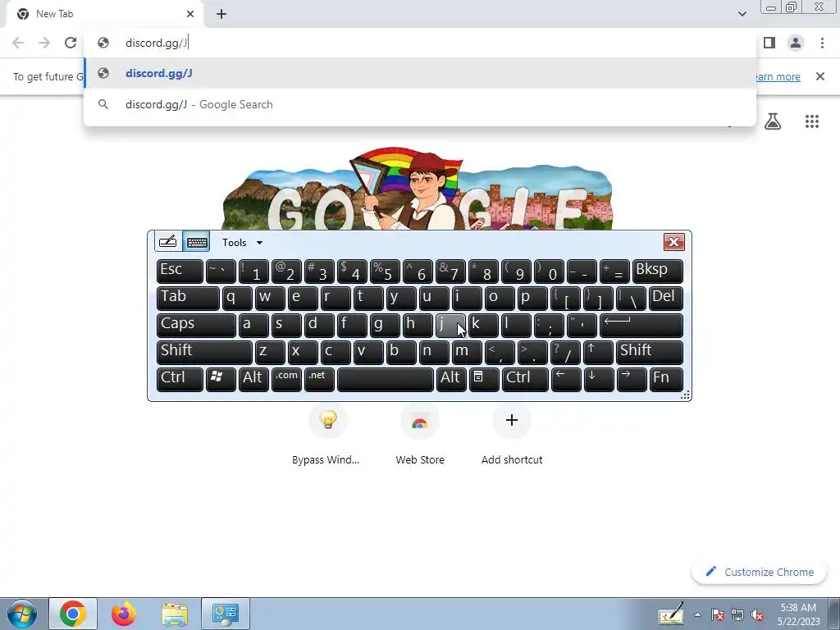Open a new tab with the plus icon
This screenshot has width=840, height=630.
pos(221,14)
